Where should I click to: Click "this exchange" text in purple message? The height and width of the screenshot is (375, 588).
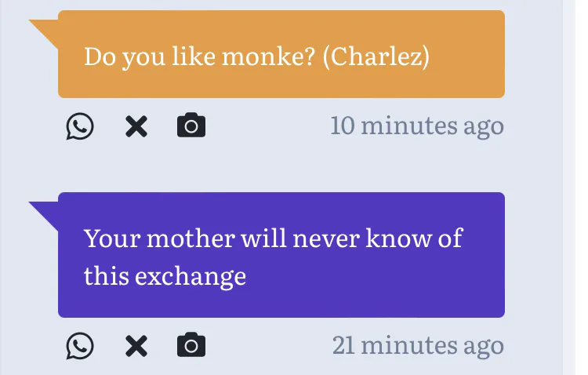pos(165,275)
